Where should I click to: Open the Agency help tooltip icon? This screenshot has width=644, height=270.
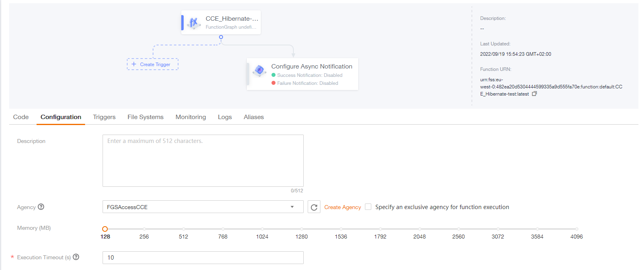[x=41, y=207]
